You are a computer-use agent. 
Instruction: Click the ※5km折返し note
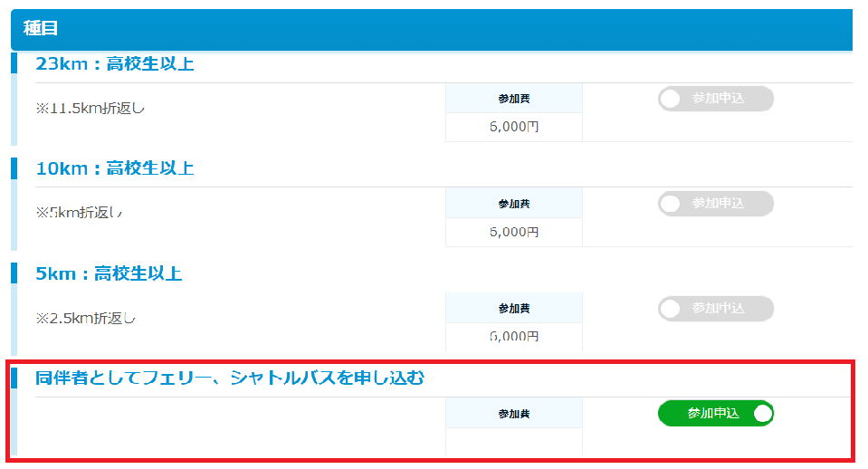[80, 214]
